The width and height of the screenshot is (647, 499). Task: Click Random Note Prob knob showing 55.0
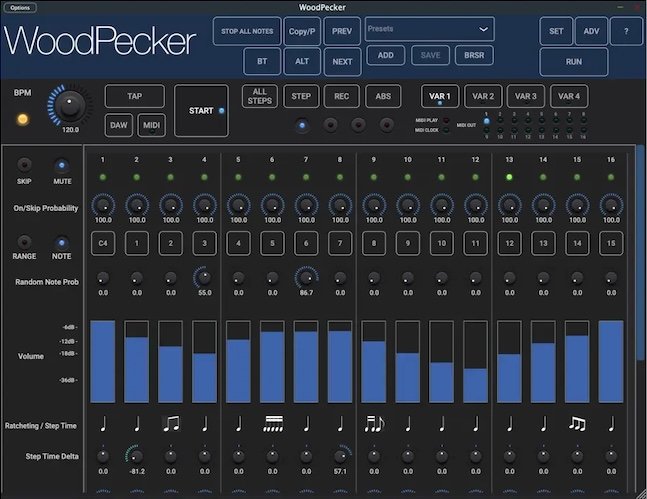[205, 278]
